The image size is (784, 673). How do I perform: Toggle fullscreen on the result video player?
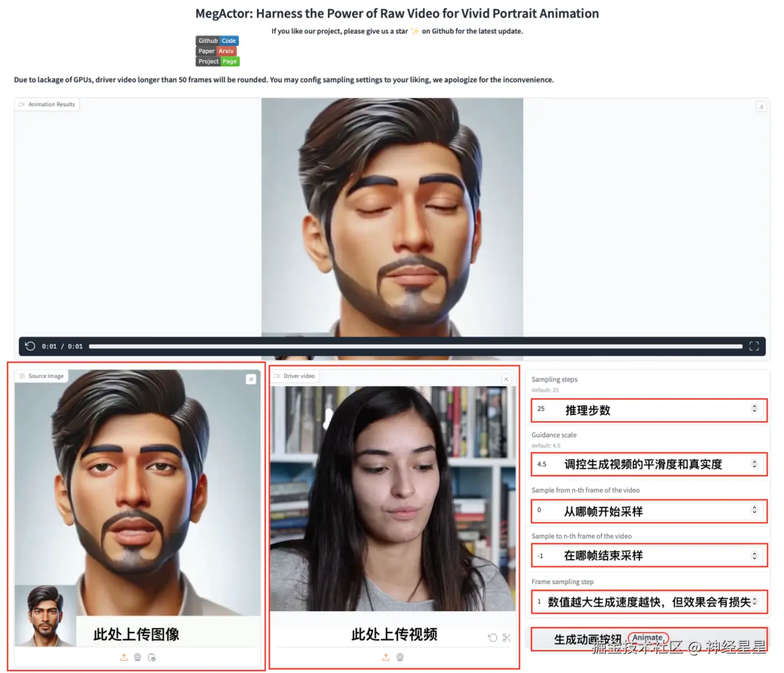coord(754,346)
